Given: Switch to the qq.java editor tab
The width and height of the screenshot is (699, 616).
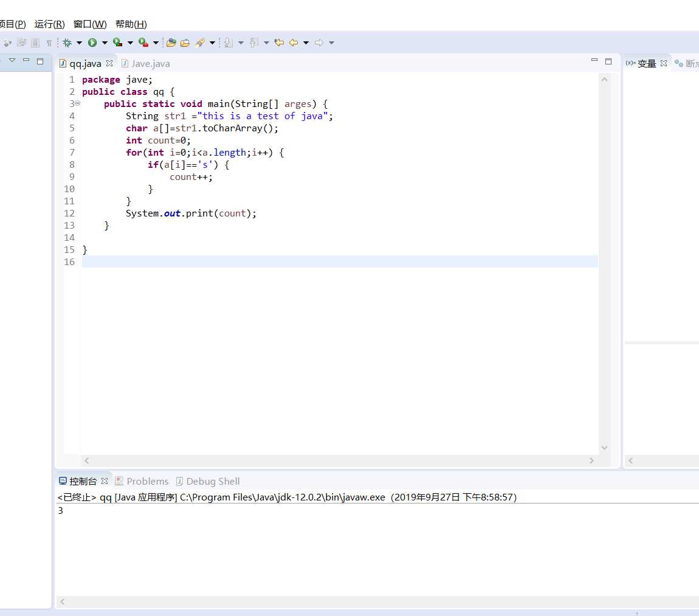Looking at the screenshot, I should point(85,64).
